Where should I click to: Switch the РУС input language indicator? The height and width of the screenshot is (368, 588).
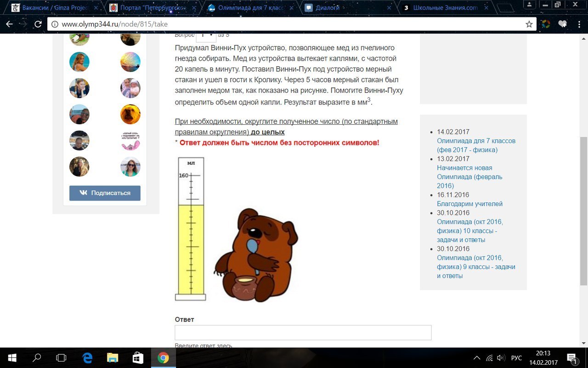(x=516, y=358)
